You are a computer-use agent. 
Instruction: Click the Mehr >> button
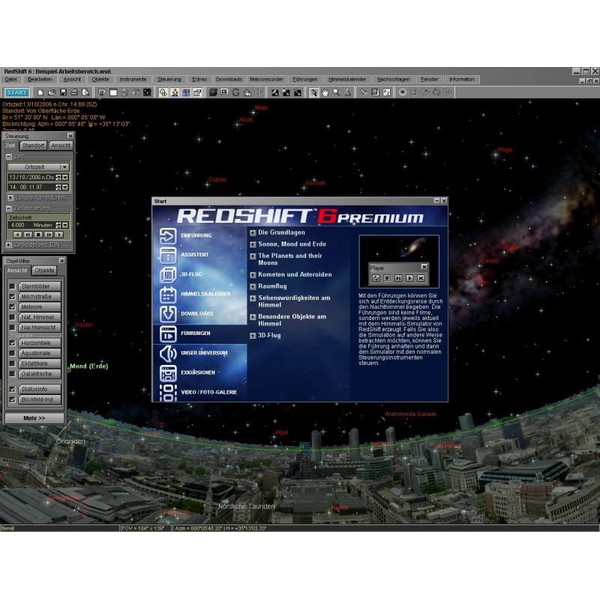(x=34, y=418)
